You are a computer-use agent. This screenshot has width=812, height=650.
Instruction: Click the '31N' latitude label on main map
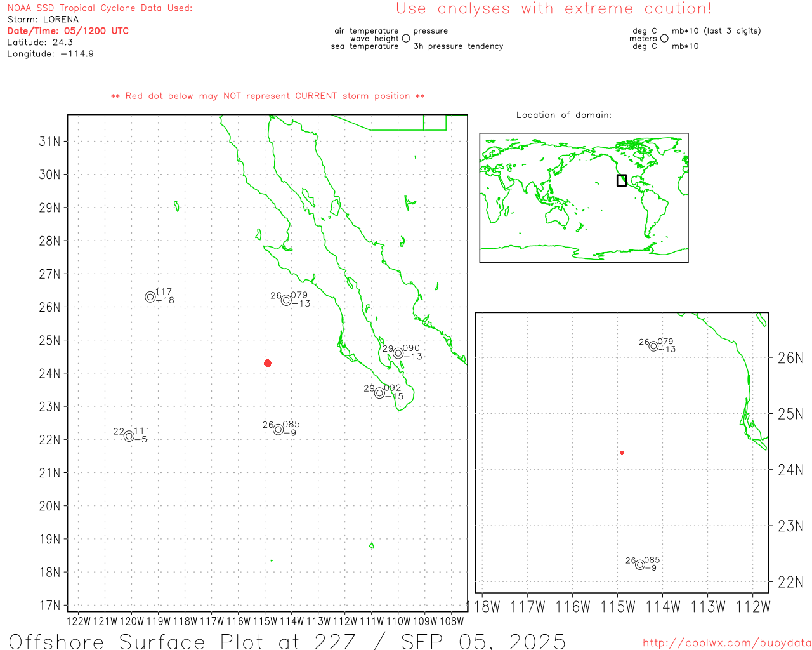[50, 142]
